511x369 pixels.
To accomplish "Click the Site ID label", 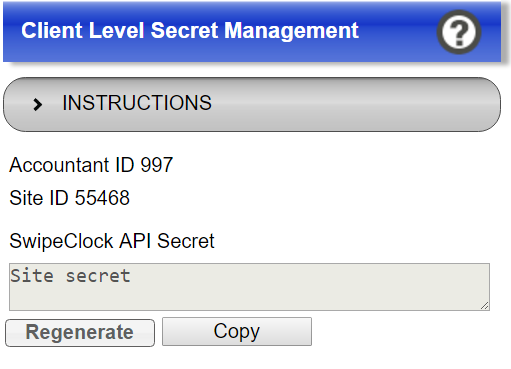I will [x=39, y=198].
